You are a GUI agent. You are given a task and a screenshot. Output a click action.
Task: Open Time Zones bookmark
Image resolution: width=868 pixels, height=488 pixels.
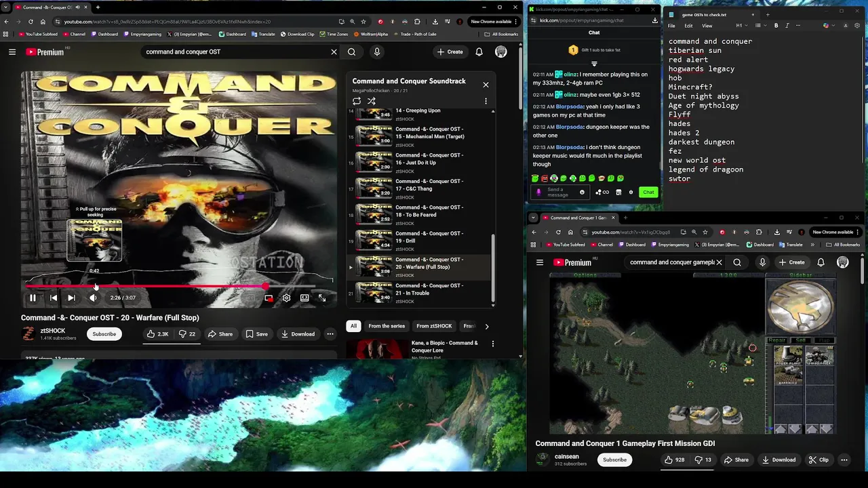[x=334, y=34]
